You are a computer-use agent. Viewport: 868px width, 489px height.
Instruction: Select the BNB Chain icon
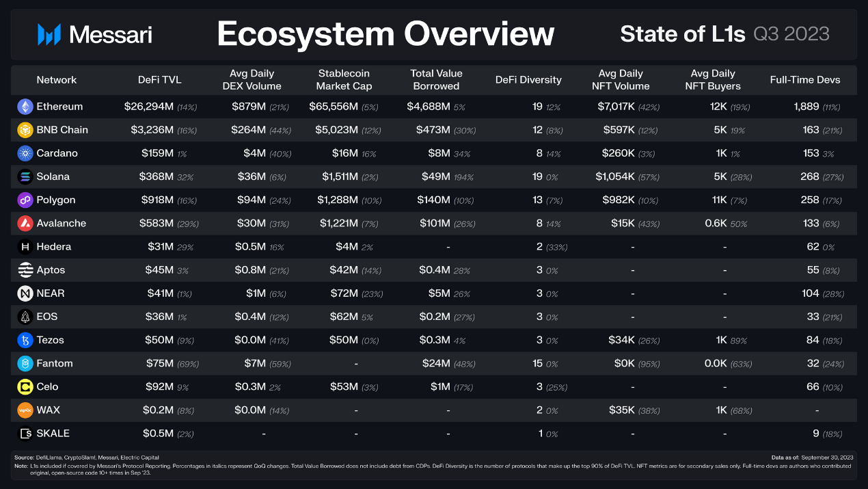tap(25, 130)
